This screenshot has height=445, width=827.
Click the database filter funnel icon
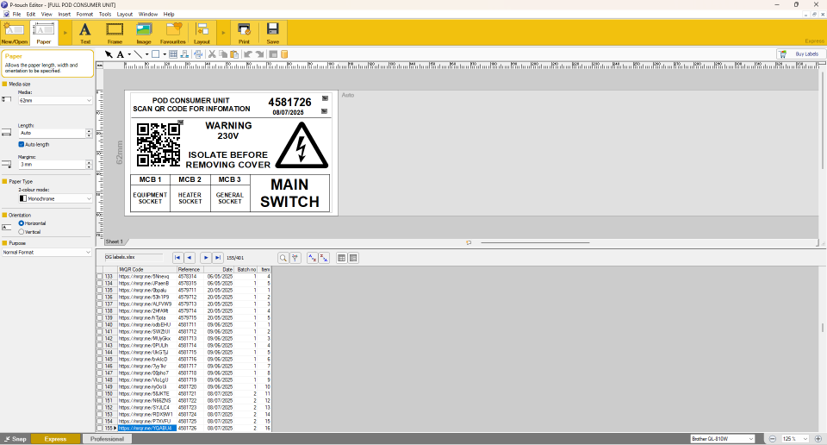click(x=295, y=258)
